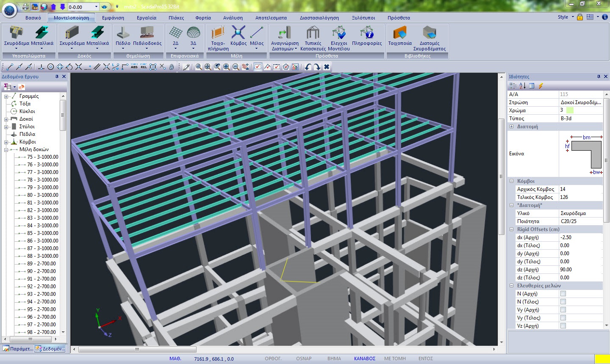
Task: Click the Τοιχοπλήρωση wall infill tool
Action: pyautogui.click(x=218, y=38)
